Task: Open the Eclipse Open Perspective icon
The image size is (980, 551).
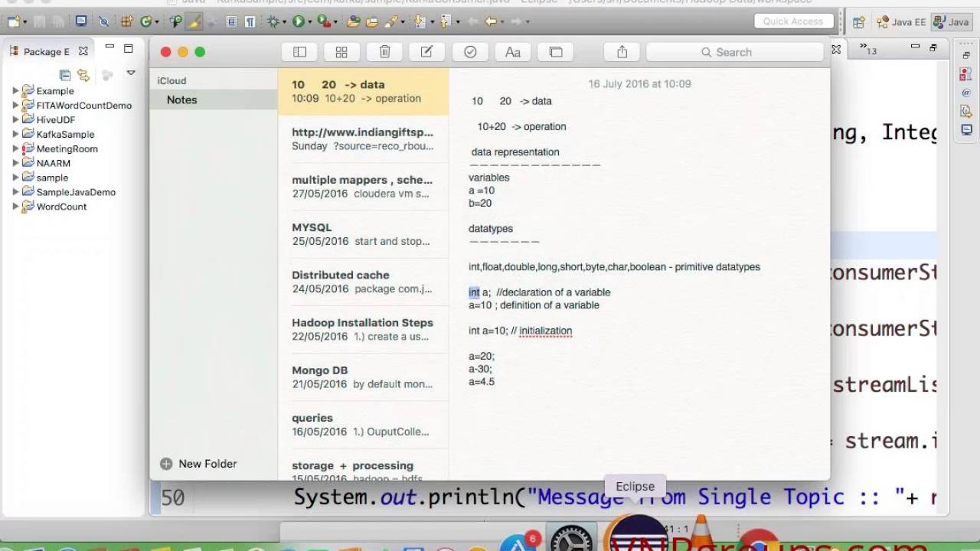Action: (859, 22)
